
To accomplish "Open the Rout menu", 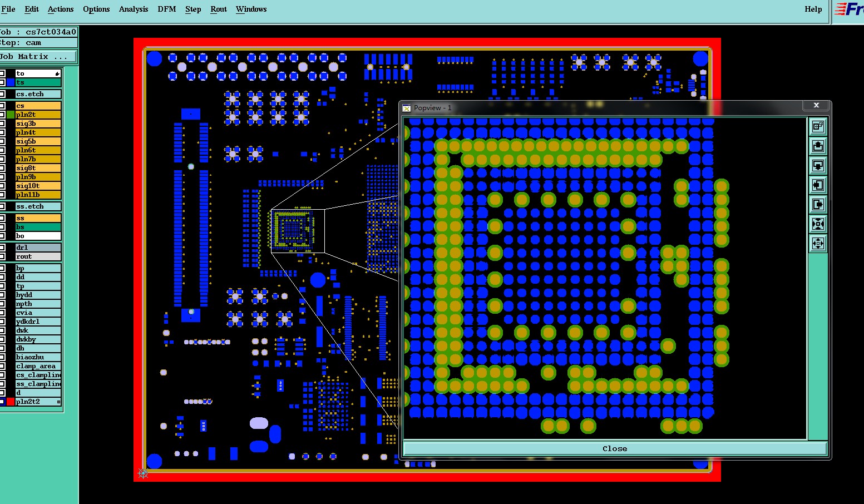I will click(219, 9).
